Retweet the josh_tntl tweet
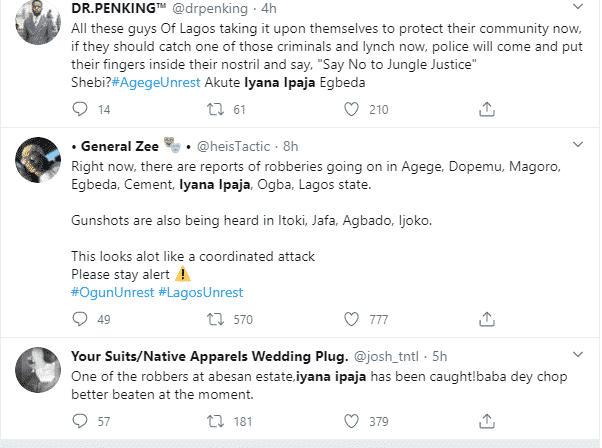602x448 pixels. coord(214,422)
